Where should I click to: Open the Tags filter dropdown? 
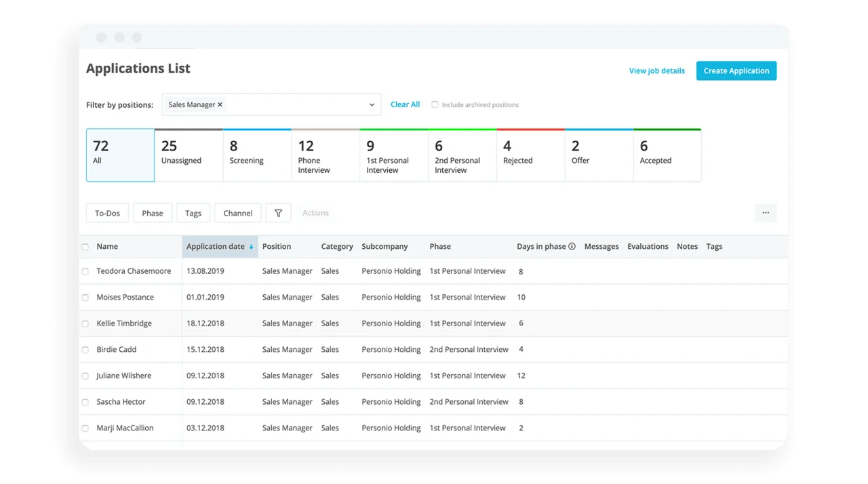coord(193,213)
